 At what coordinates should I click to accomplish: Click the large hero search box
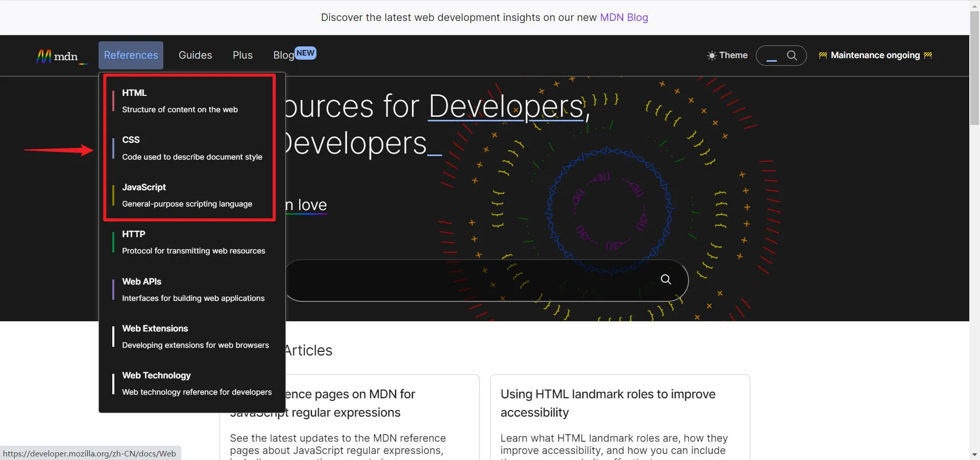[x=486, y=280]
